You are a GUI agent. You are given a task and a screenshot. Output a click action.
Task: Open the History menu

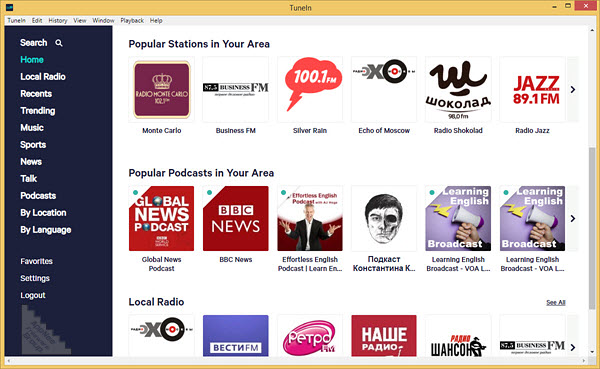(58, 20)
